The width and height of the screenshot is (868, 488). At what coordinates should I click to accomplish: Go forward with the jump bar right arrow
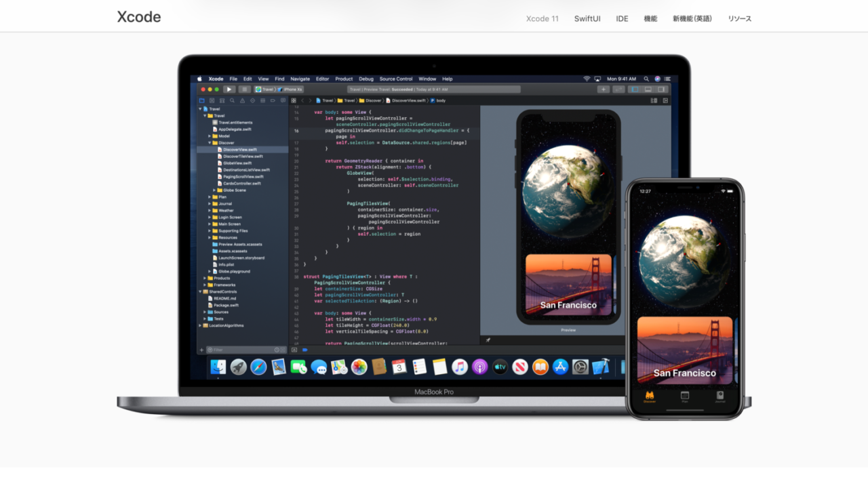coord(310,100)
